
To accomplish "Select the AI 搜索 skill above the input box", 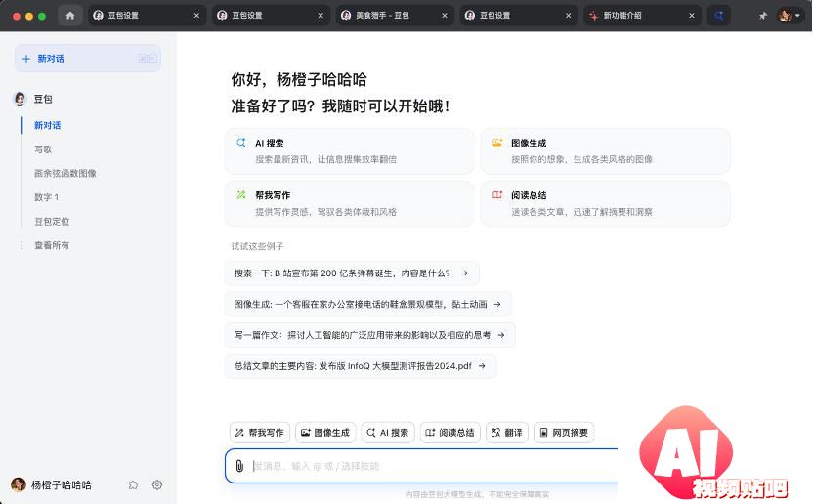I will (x=388, y=433).
